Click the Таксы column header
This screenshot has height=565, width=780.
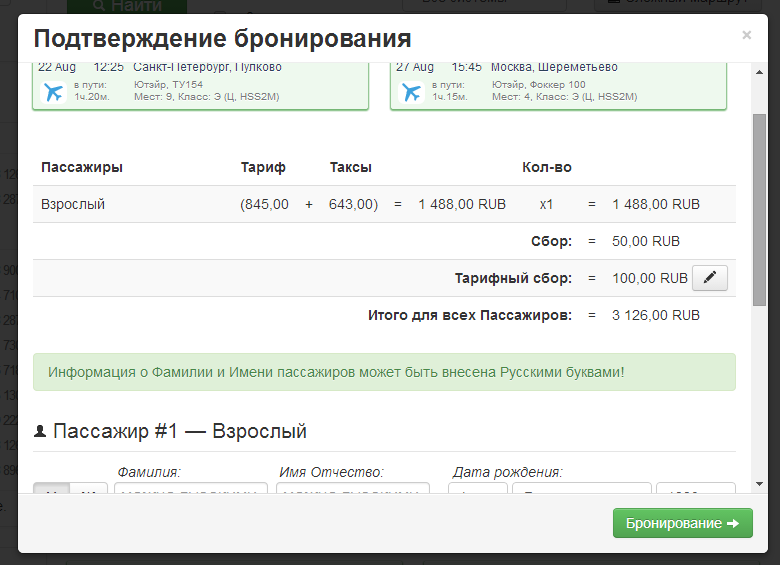tap(350, 167)
